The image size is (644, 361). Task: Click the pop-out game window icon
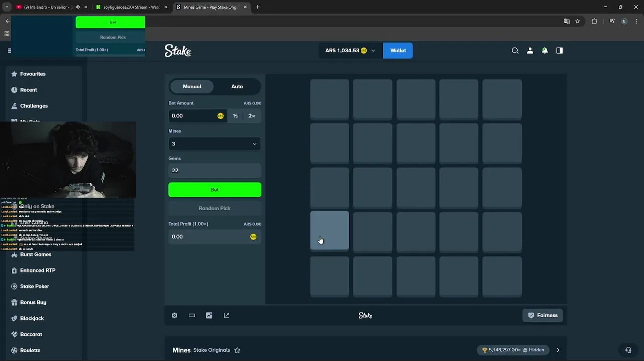[227, 315]
